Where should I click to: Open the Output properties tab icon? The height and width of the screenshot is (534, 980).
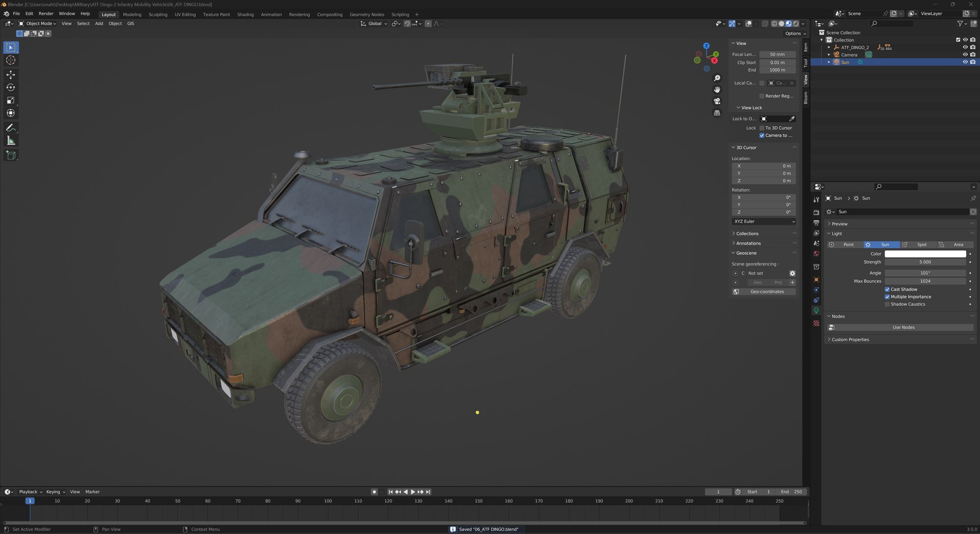[816, 223]
